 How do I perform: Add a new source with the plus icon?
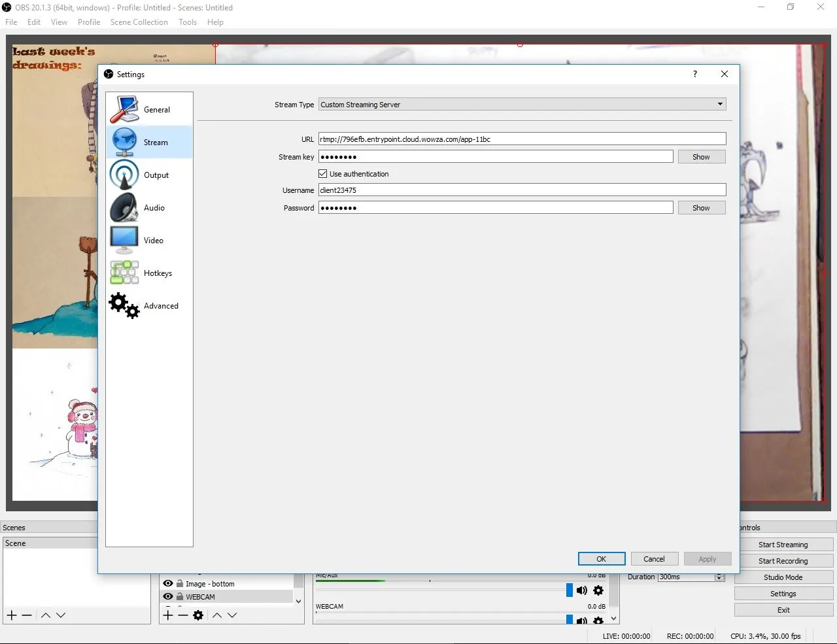[x=168, y=615]
